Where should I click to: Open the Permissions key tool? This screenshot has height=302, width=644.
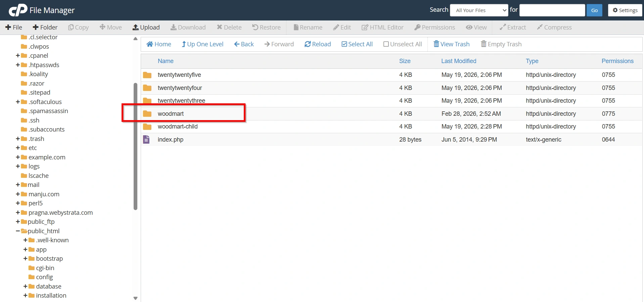(x=435, y=27)
